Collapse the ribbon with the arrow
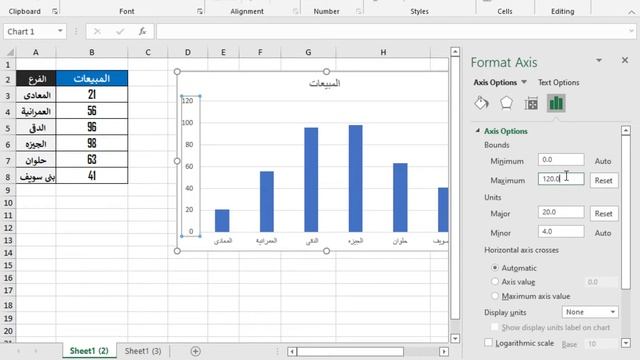The image size is (640, 360). click(631, 12)
